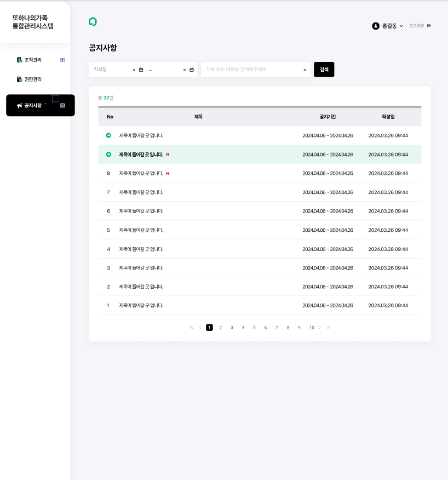The image size is (448, 480).
Task: Click the logout arrow icon
Action: (429, 26)
